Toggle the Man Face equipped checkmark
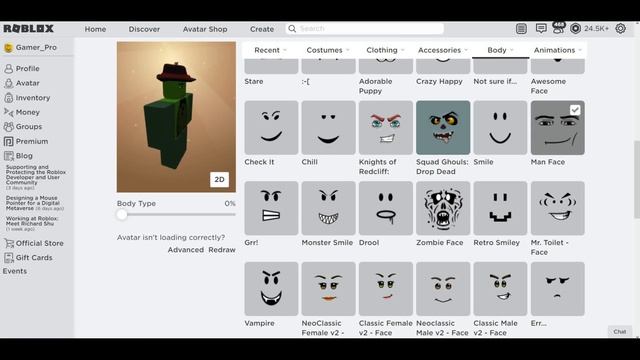 575,110
